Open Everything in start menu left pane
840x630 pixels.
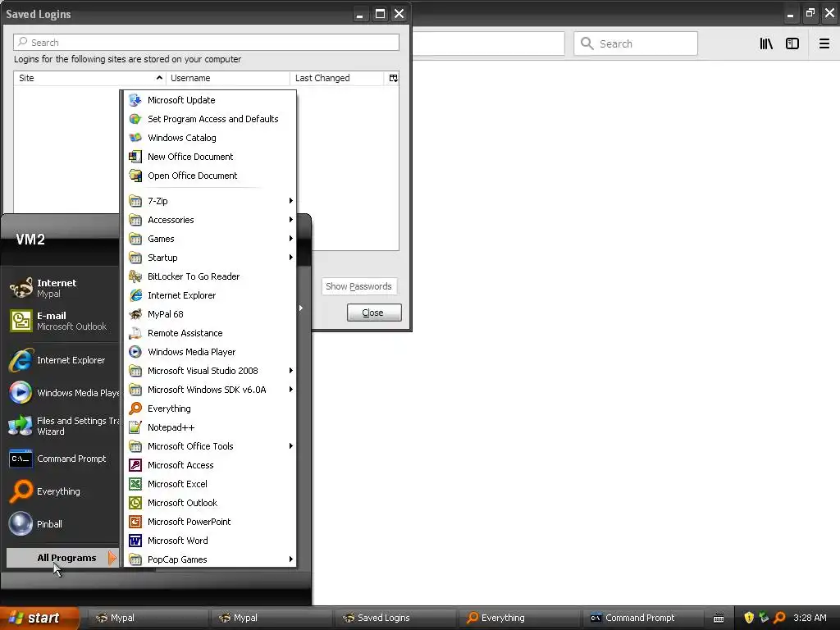[x=62, y=491]
